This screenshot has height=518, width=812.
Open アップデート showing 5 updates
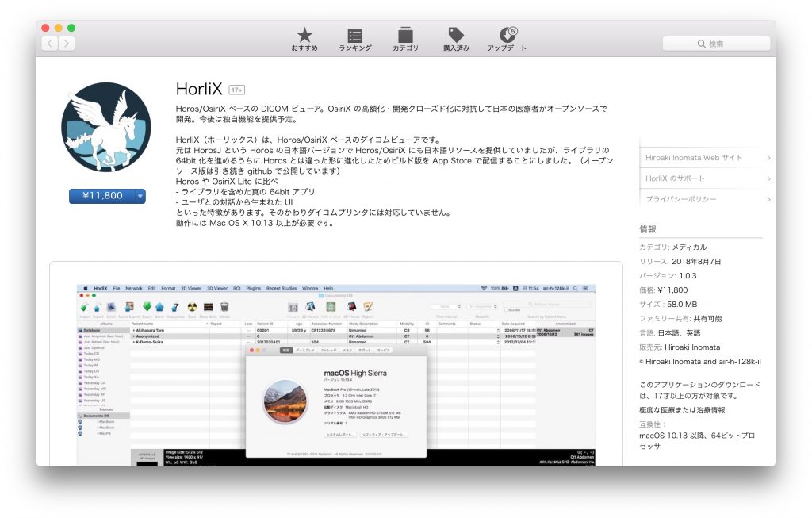(x=507, y=40)
